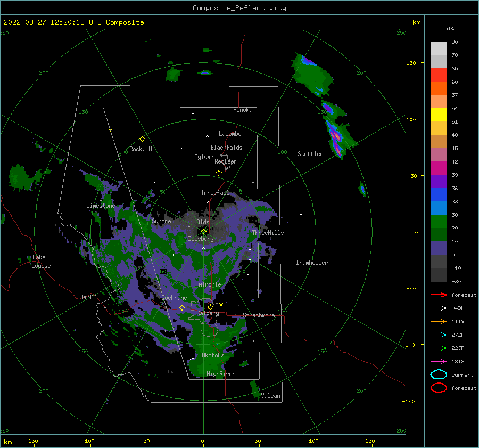Click the orange 57–60 dBZ swatch
Screen dimensions: 479x448
[x=439, y=88]
